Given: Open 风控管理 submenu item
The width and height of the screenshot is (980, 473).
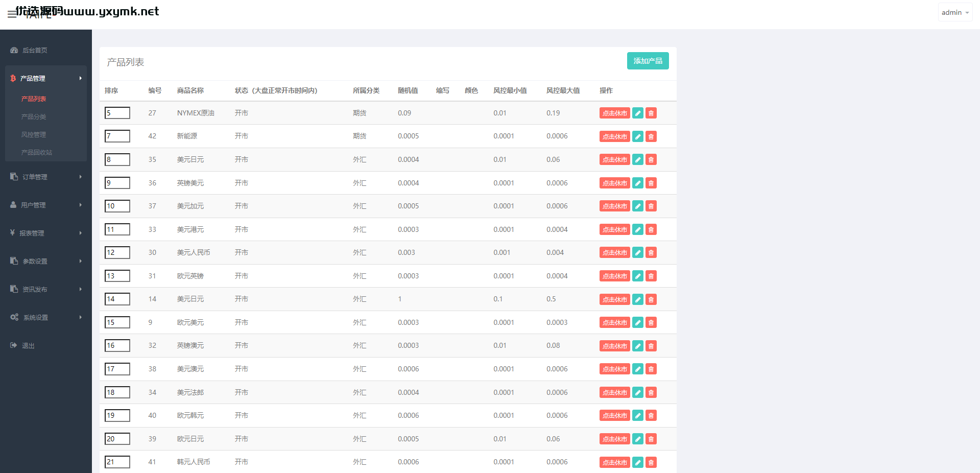Looking at the screenshot, I should [x=34, y=134].
